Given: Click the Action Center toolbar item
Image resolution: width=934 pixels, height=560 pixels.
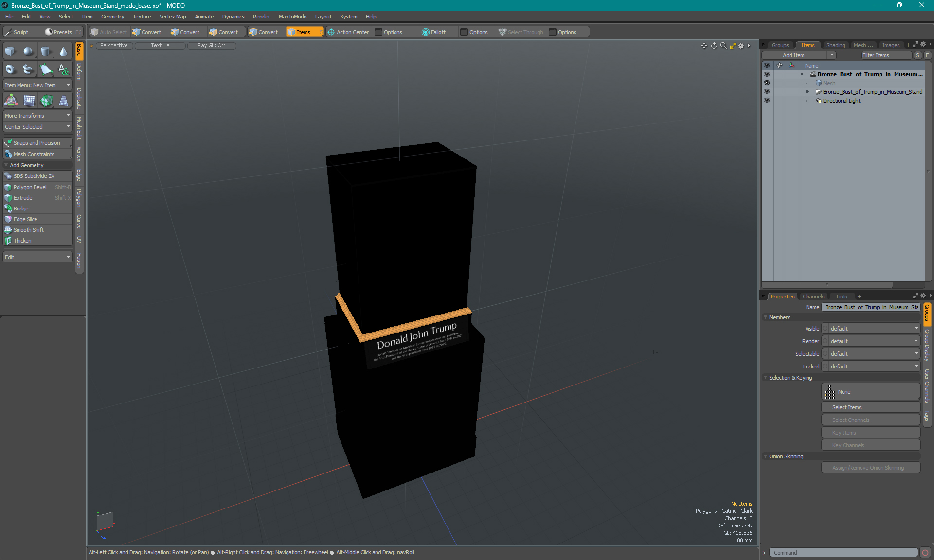Looking at the screenshot, I should click(x=348, y=32).
